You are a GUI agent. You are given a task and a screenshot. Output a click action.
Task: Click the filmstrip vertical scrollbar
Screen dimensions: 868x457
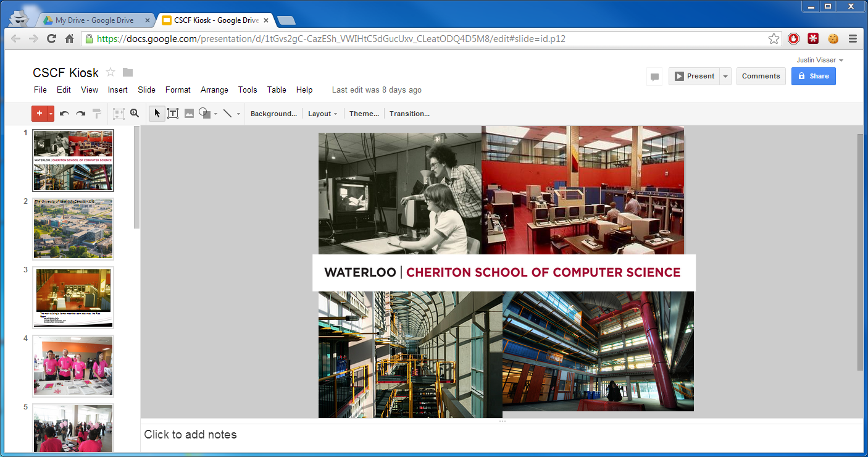pyautogui.click(x=136, y=177)
